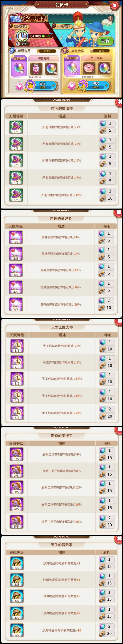Select wizard hat talent level 1/5
Screen dimensions: 123x644
click(x=16, y=127)
